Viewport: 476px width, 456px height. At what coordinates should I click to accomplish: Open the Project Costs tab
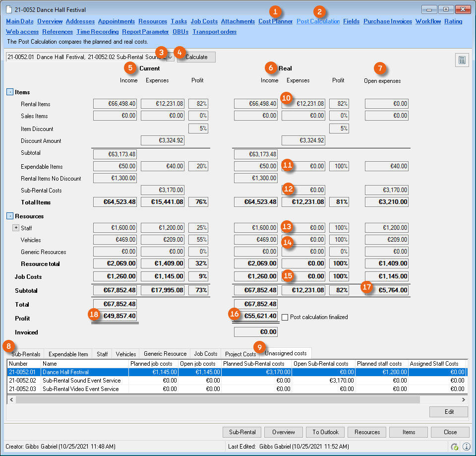[x=240, y=354]
